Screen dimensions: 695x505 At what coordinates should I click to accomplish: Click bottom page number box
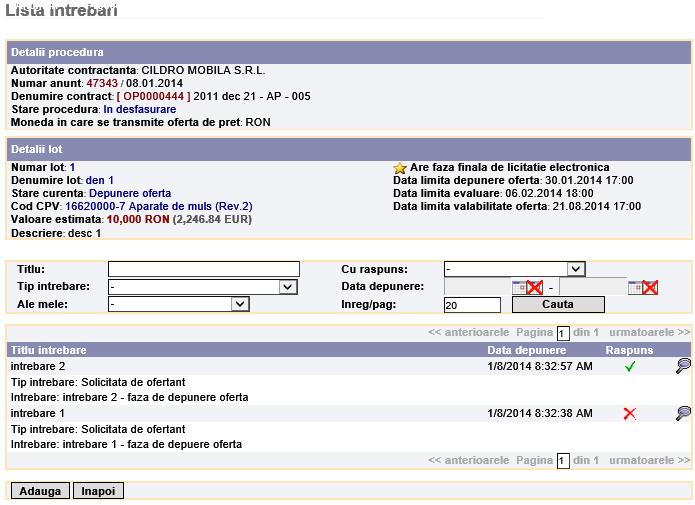pos(562,461)
